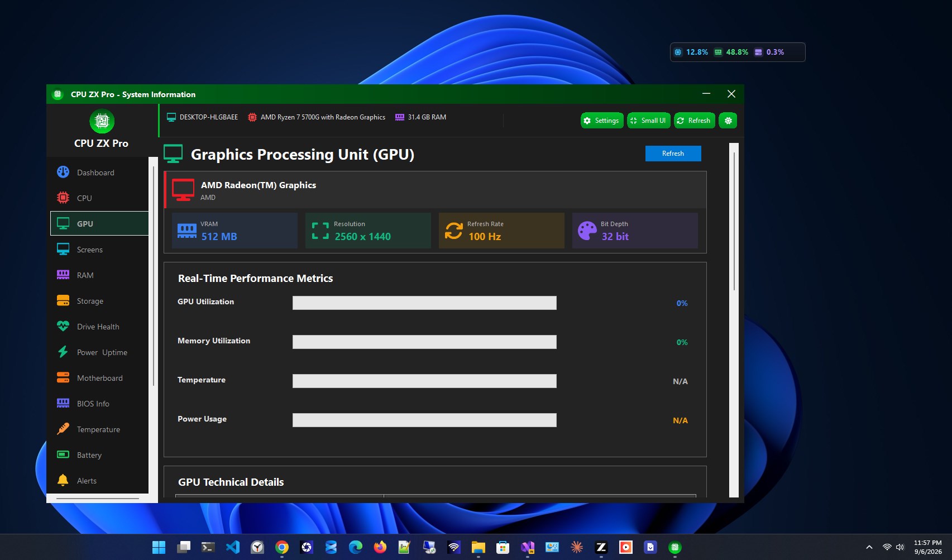This screenshot has width=952, height=560.
Task: Show hidden system tray icons
Action: point(869,547)
